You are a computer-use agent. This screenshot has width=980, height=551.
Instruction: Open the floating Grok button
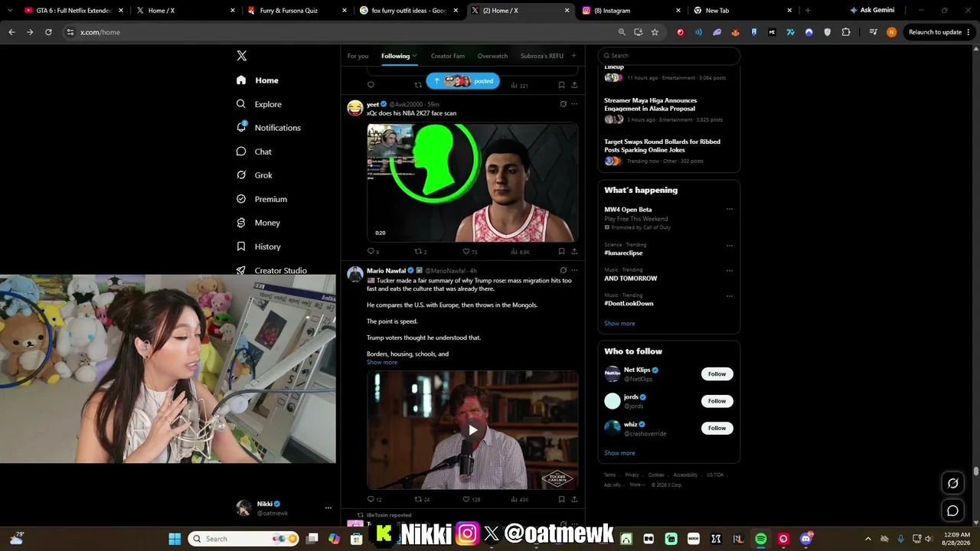(953, 483)
